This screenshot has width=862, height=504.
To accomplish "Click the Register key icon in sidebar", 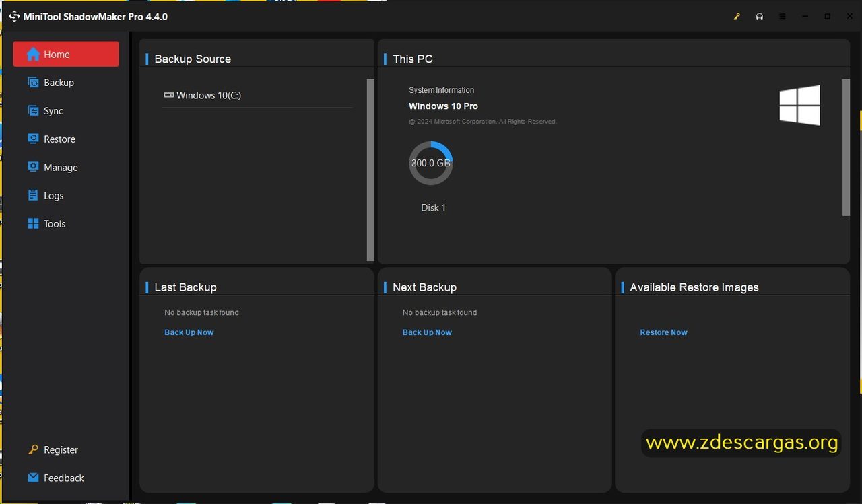I will (33, 449).
